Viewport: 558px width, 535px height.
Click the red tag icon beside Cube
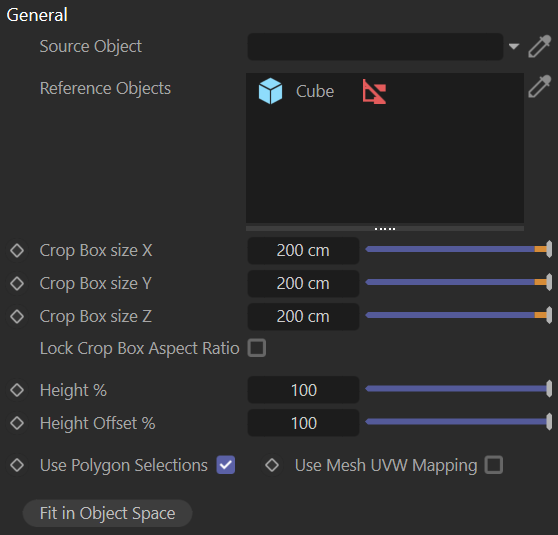point(374,91)
